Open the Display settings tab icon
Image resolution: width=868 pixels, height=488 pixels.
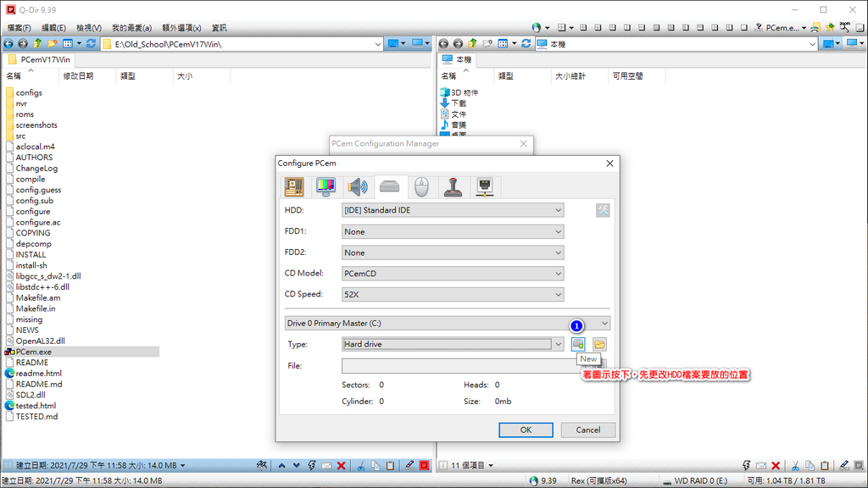pyautogui.click(x=325, y=187)
